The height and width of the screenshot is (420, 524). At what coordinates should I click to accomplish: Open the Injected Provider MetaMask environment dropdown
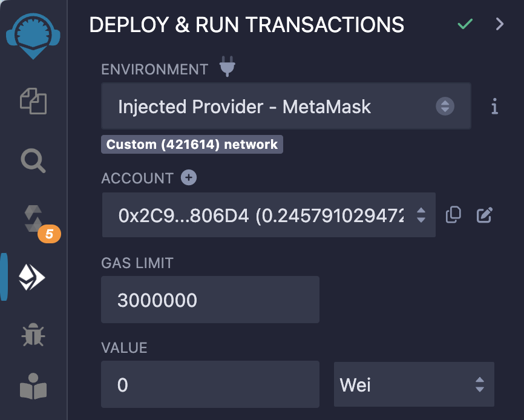point(286,107)
